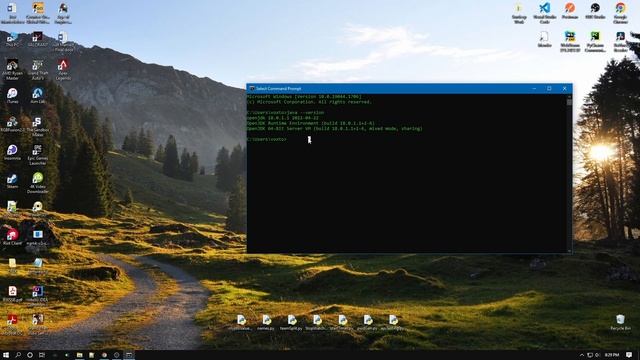Select the Epic Games Launcher shortcut

click(38, 154)
